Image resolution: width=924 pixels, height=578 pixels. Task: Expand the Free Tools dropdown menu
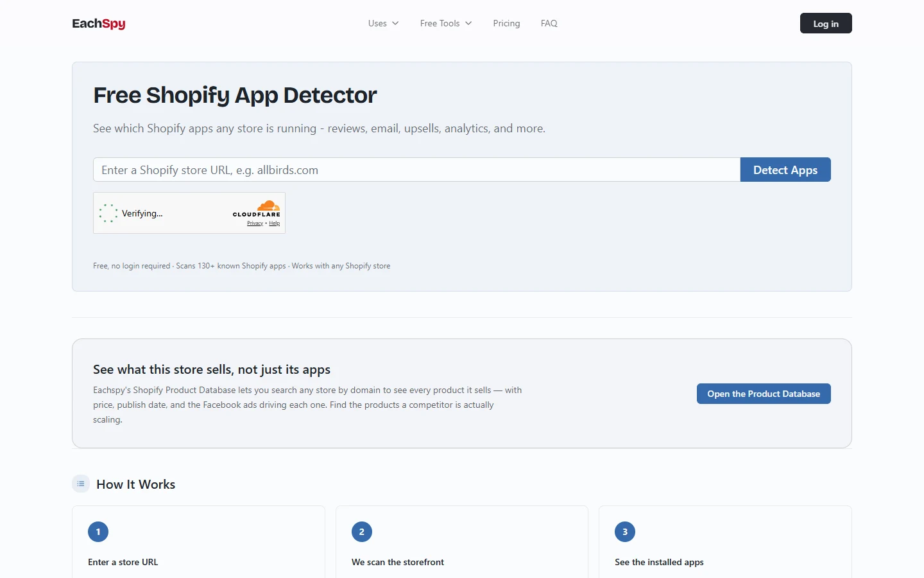click(446, 23)
